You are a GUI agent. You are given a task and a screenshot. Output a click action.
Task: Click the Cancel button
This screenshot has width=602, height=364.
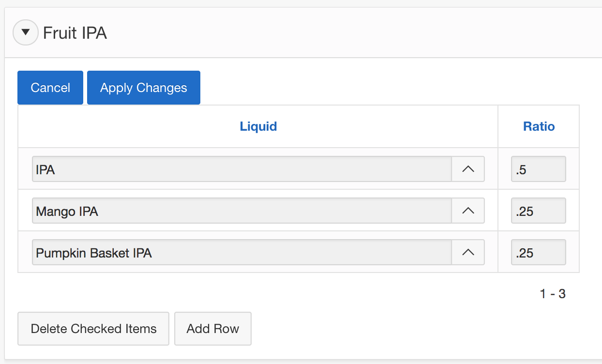coord(50,88)
